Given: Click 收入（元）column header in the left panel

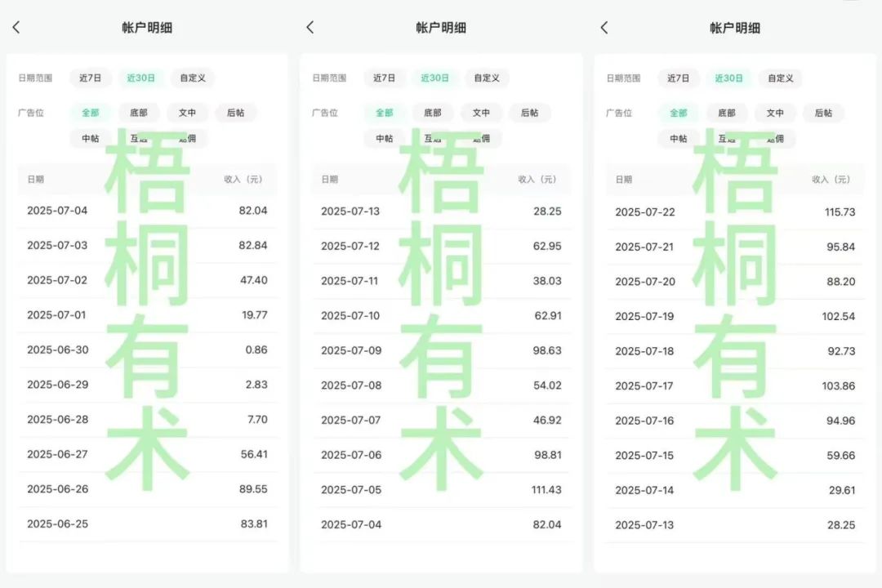Looking at the screenshot, I should click(x=246, y=180).
